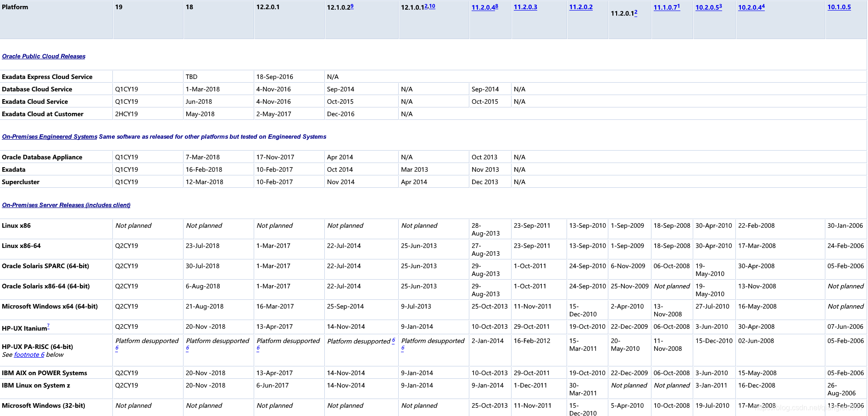Click the '16-Feb-2018' date cell
This screenshot has width=868, height=416.
(x=204, y=170)
